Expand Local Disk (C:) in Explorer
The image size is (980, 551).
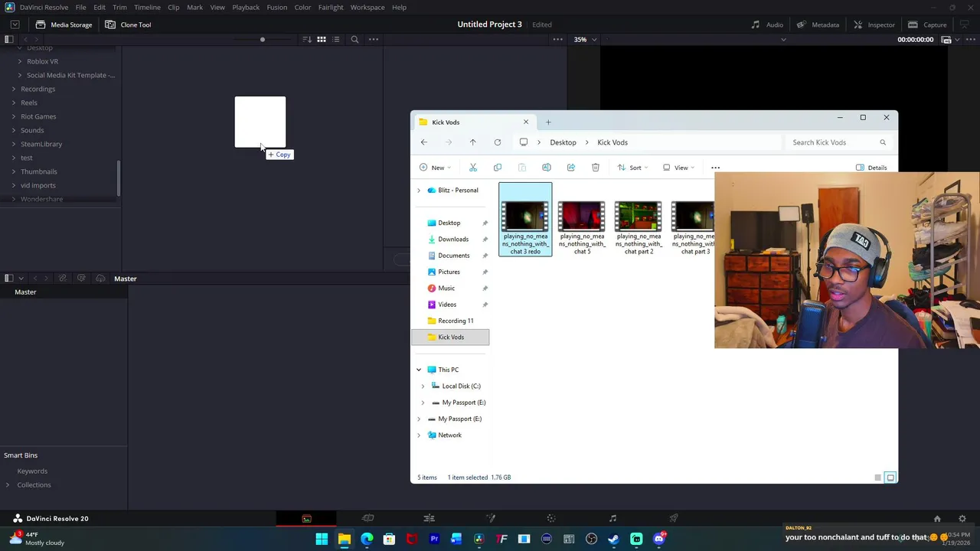click(x=423, y=386)
